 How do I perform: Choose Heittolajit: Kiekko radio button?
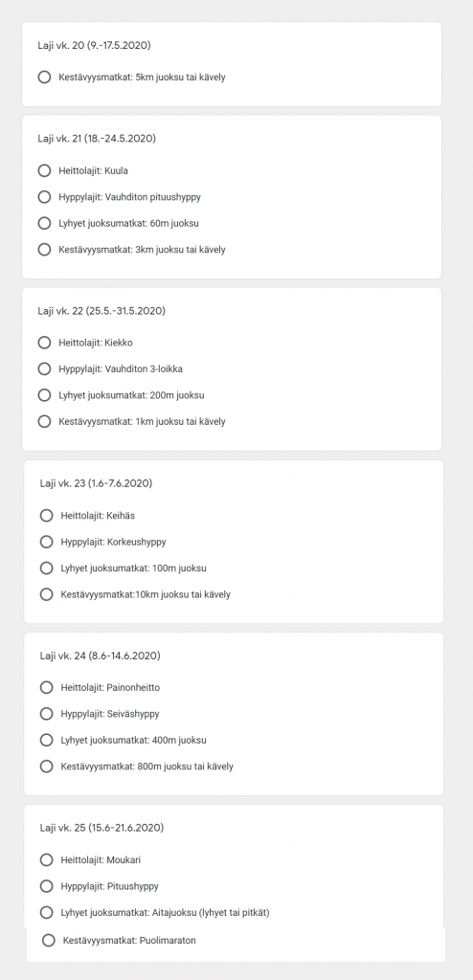click(x=44, y=343)
